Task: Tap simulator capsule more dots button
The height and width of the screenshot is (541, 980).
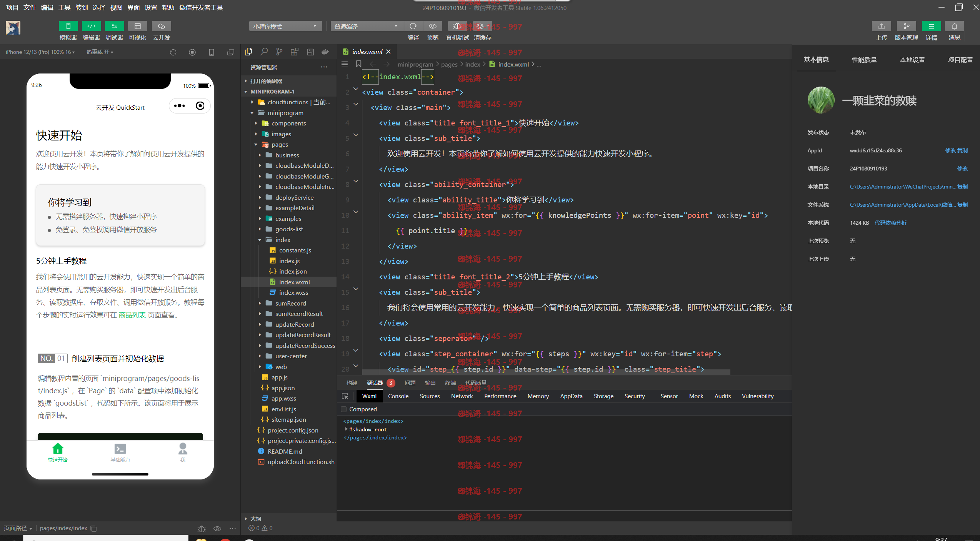Action: [179, 106]
